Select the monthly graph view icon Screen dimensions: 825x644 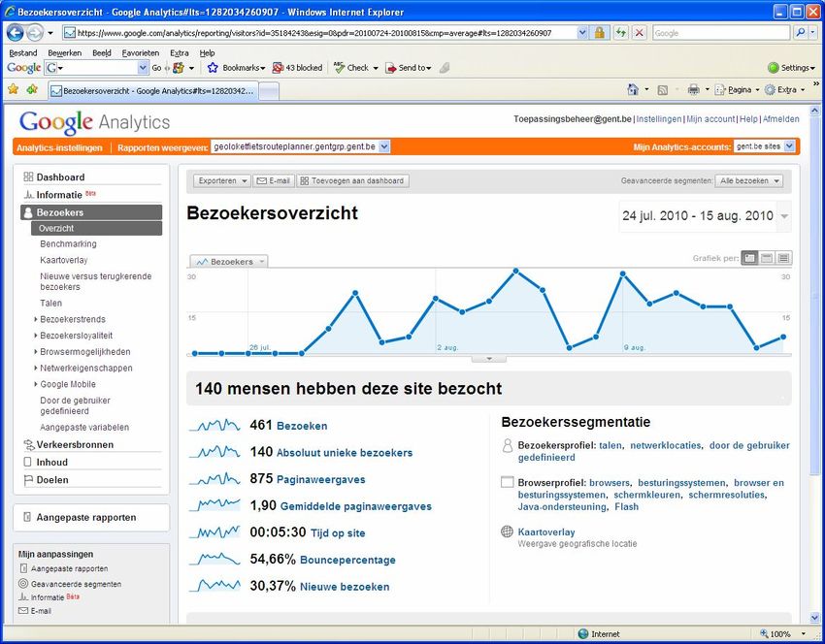pyautogui.click(x=783, y=258)
